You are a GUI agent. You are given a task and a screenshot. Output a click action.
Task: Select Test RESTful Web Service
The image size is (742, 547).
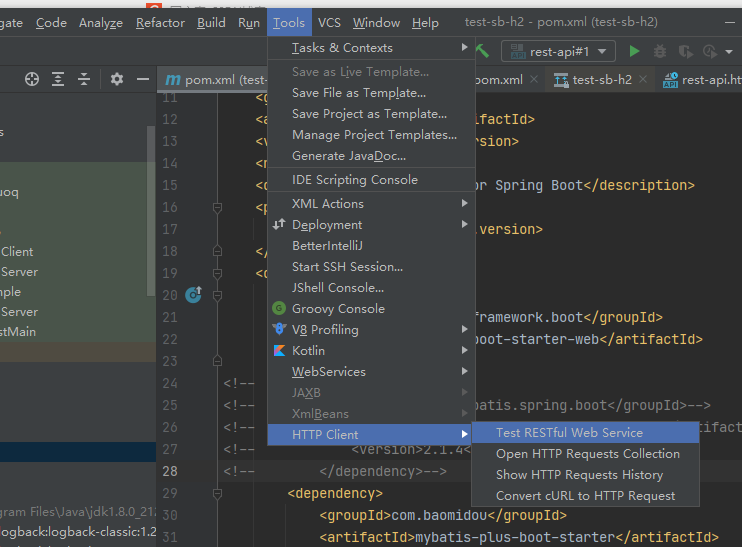pos(585,432)
